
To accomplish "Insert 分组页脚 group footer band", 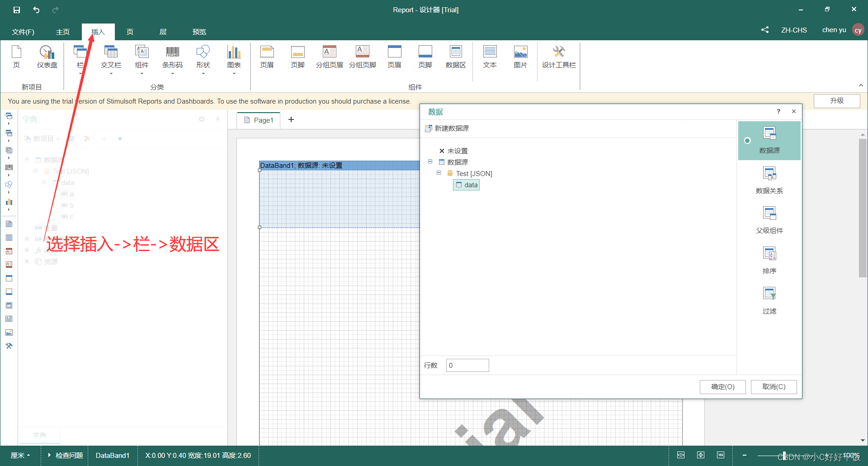I will [x=363, y=57].
